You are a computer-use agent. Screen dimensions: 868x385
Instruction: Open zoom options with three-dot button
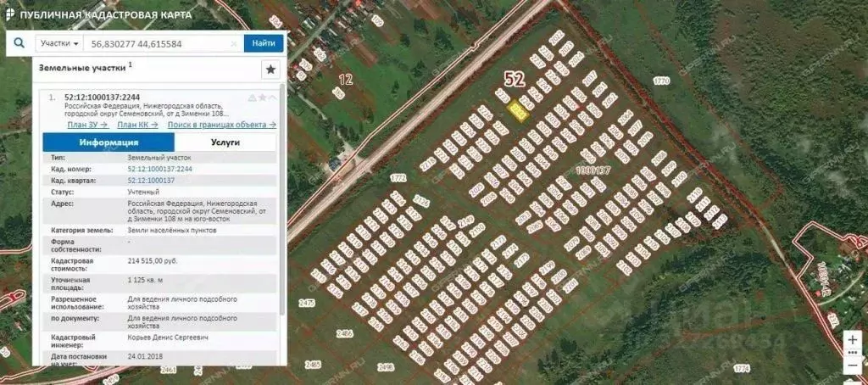point(853,352)
